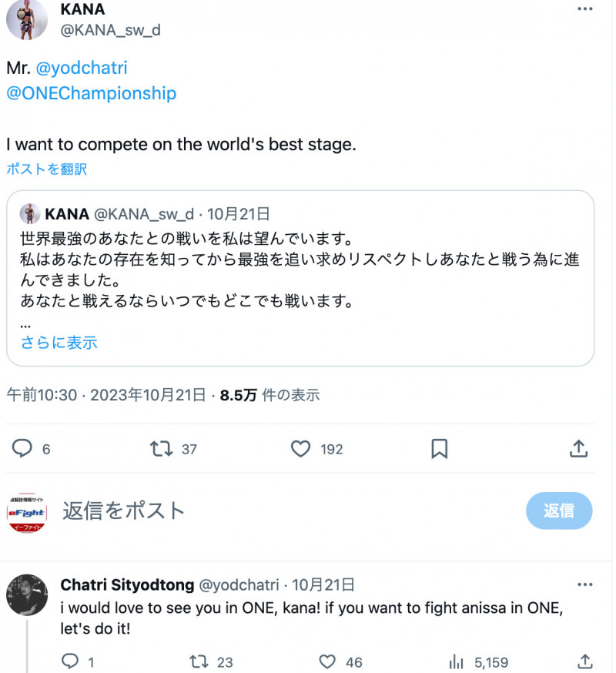Click the @yodchatri mention link
The image size is (616, 673).
click(x=82, y=68)
